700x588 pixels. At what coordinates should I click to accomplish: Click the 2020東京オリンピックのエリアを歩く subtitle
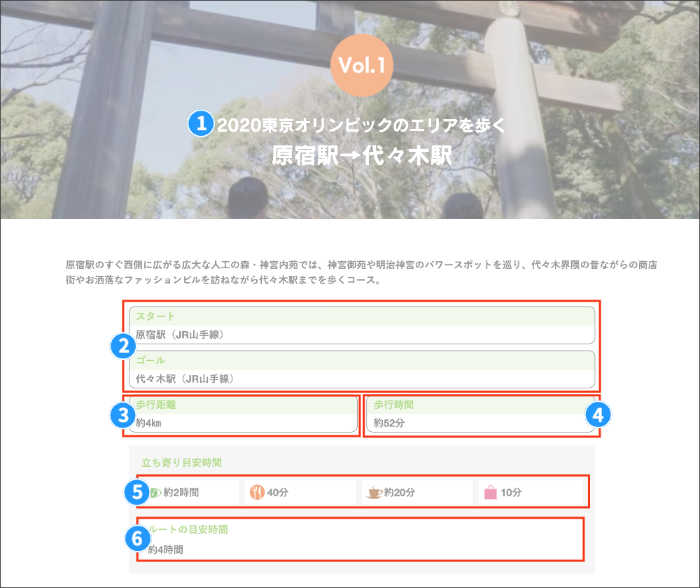[x=360, y=126]
